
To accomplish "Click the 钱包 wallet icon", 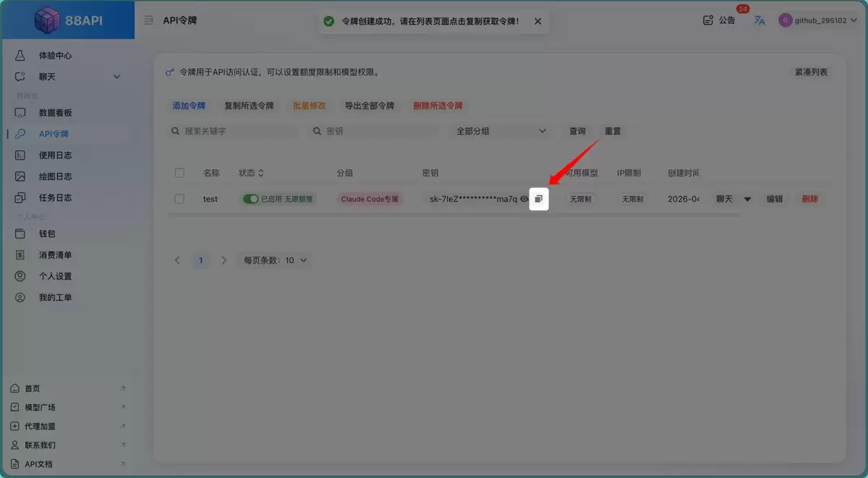I will coord(20,234).
